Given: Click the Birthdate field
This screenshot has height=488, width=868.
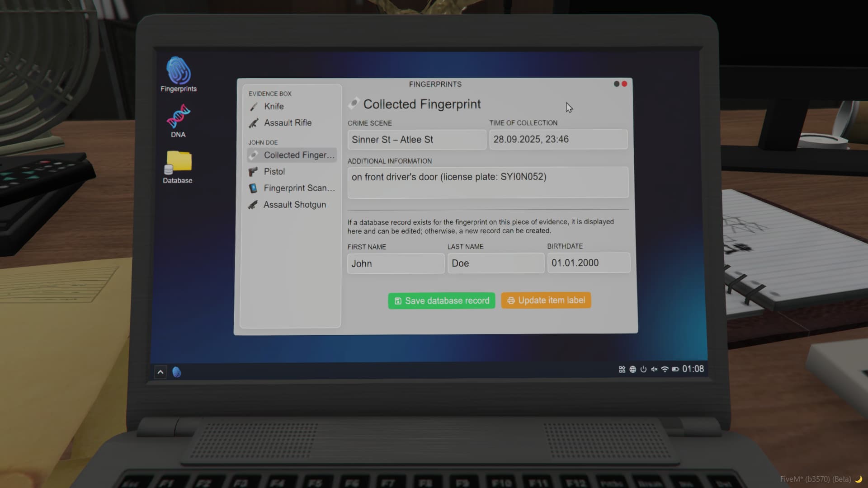Looking at the screenshot, I should [588, 263].
